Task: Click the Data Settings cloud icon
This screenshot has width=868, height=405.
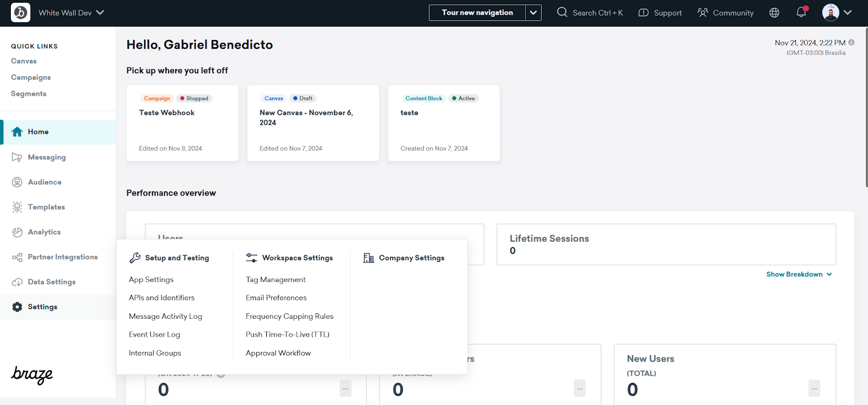Action: pyautogui.click(x=17, y=282)
